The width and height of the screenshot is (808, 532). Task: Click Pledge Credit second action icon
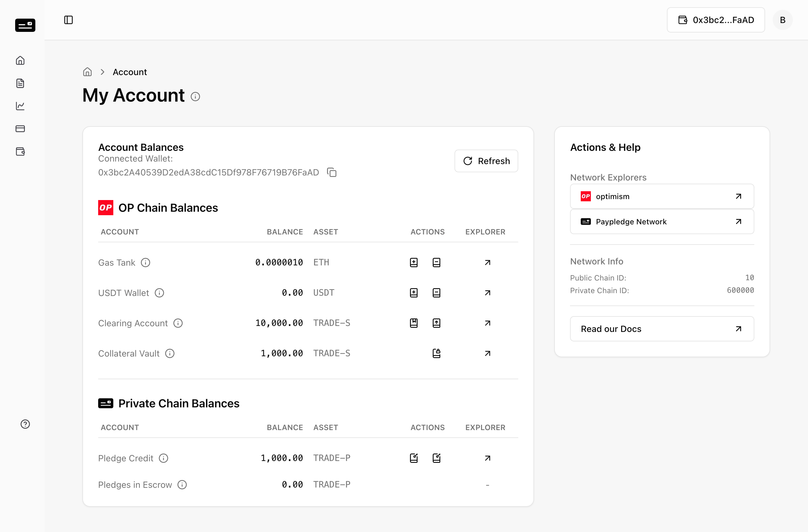tap(437, 458)
